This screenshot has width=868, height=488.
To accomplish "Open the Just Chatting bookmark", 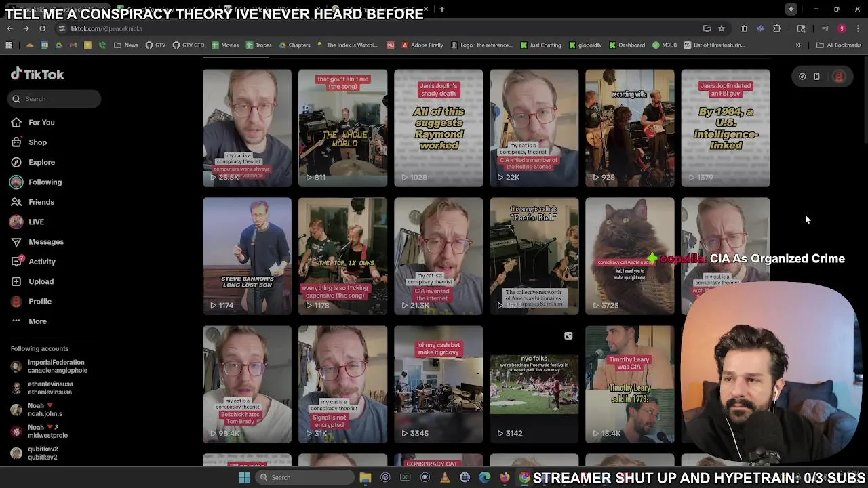I will (541, 45).
